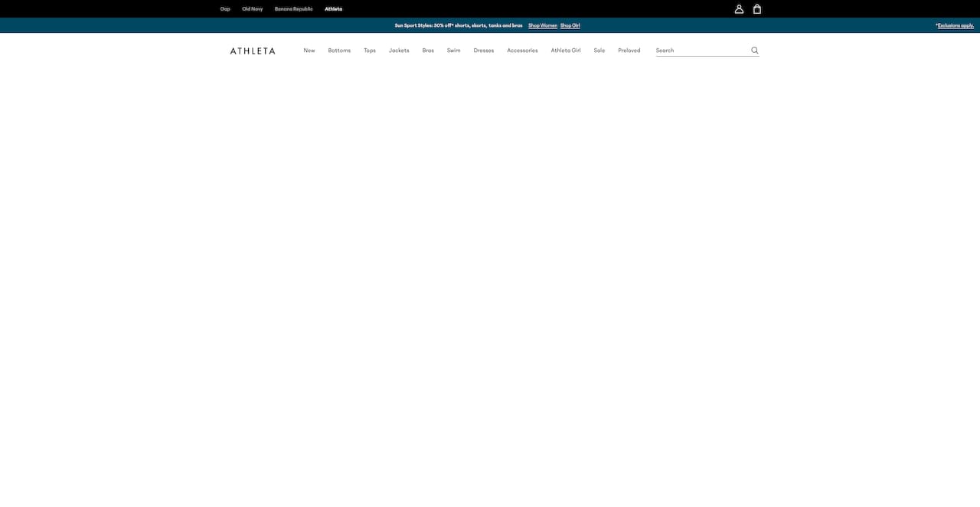Open the New menu
The image size is (980, 507).
309,51
